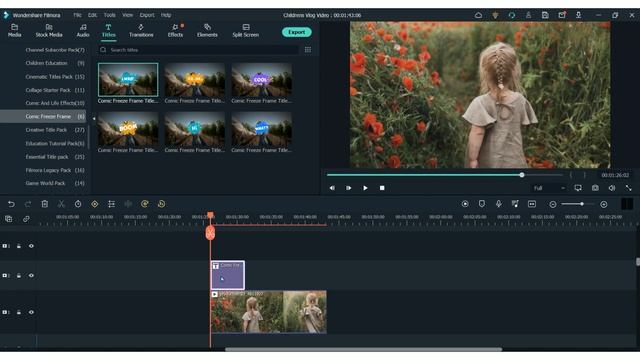Take a snapshot with the camera icon
640x360 pixels.
595,188
